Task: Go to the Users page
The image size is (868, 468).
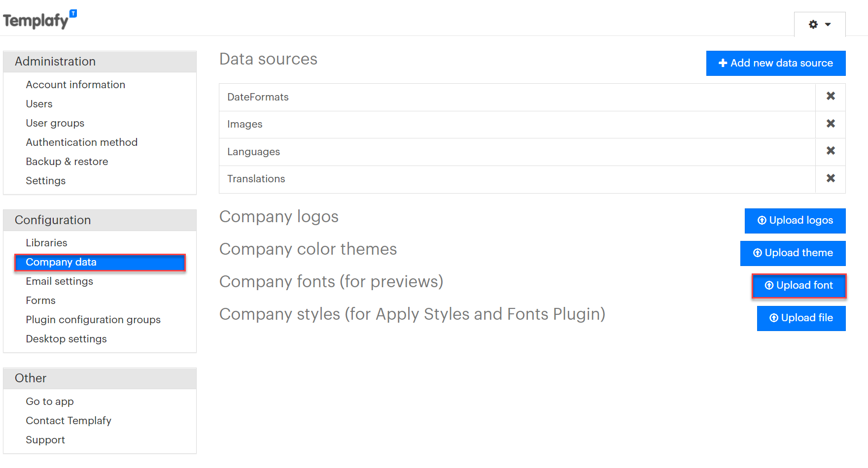Action: point(39,104)
